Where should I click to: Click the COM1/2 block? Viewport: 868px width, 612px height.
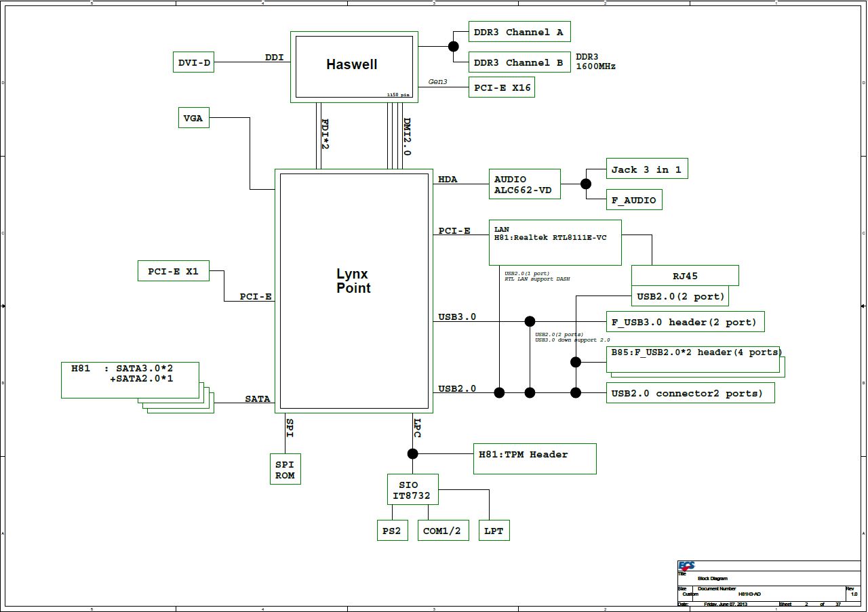[x=442, y=531]
